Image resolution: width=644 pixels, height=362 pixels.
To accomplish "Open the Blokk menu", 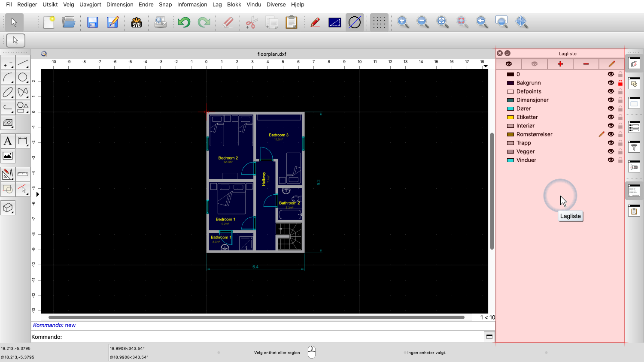I will (x=234, y=4).
